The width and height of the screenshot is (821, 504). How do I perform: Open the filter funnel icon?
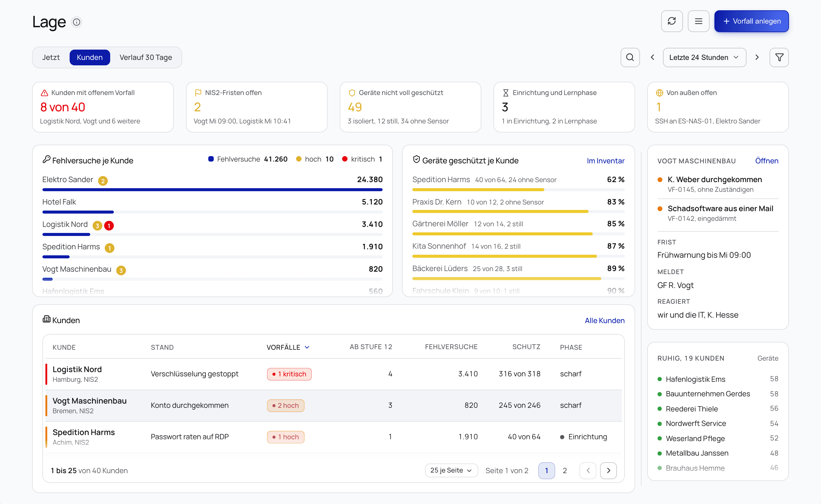[779, 57]
